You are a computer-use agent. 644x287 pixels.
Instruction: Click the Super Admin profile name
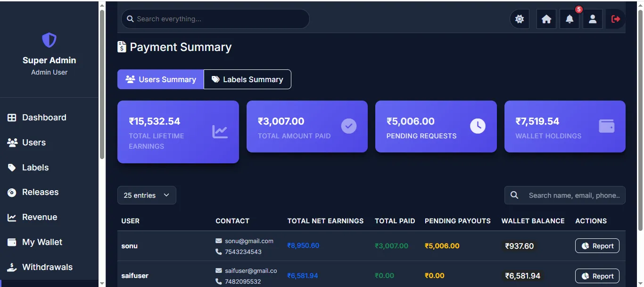[49, 60]
